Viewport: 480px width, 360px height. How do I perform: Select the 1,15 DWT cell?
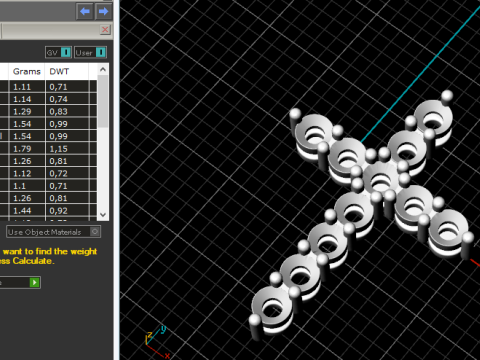(x=67, y=149)
